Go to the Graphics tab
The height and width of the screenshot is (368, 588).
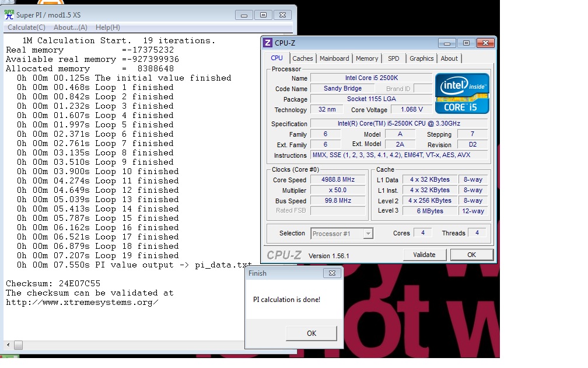[x=421, y=58]
